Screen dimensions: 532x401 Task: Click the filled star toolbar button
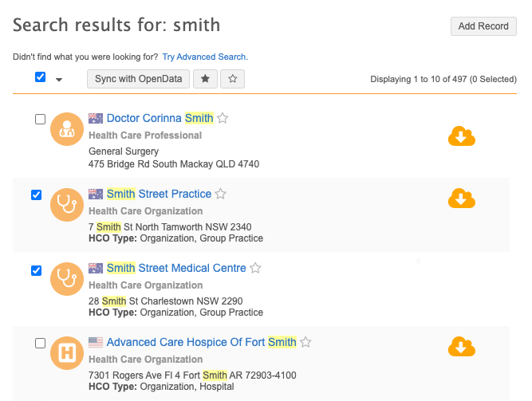point(206,79)
